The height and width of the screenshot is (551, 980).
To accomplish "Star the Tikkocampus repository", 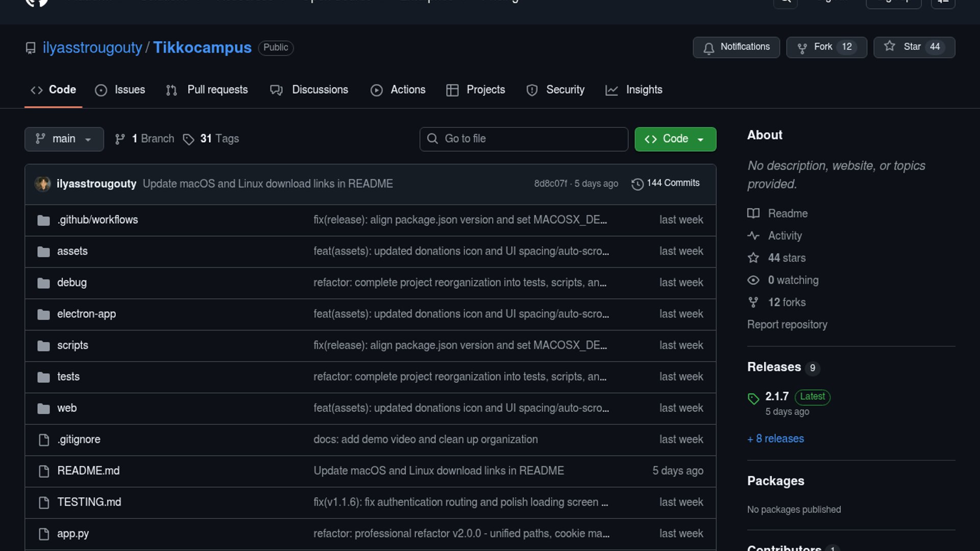I will click(914, 47).
